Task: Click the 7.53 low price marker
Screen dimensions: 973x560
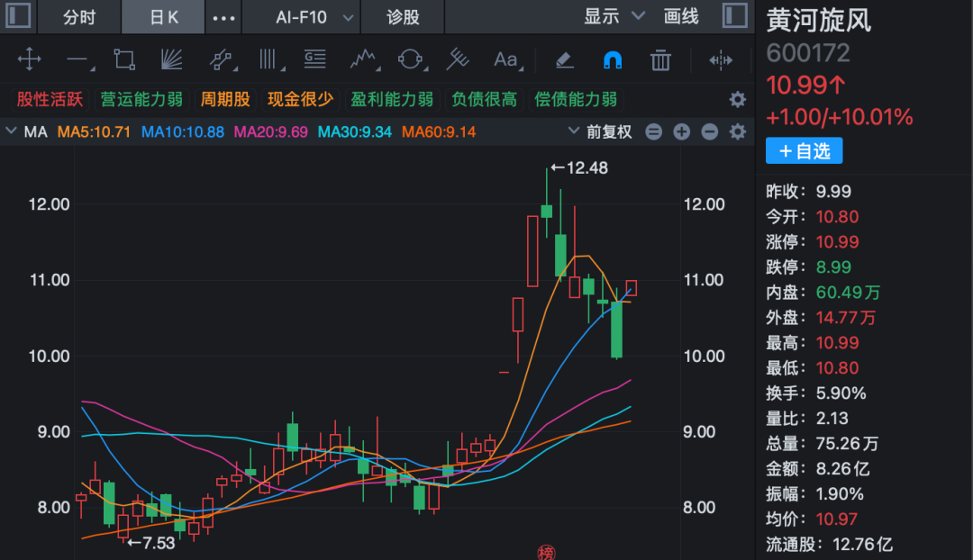Action: pos(150,543)
